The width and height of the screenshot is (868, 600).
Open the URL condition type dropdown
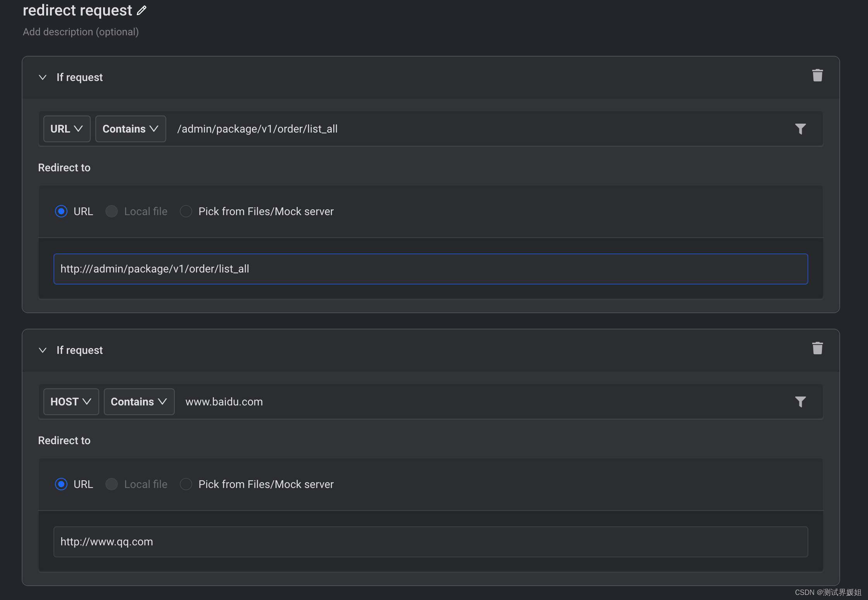[67, 129]
